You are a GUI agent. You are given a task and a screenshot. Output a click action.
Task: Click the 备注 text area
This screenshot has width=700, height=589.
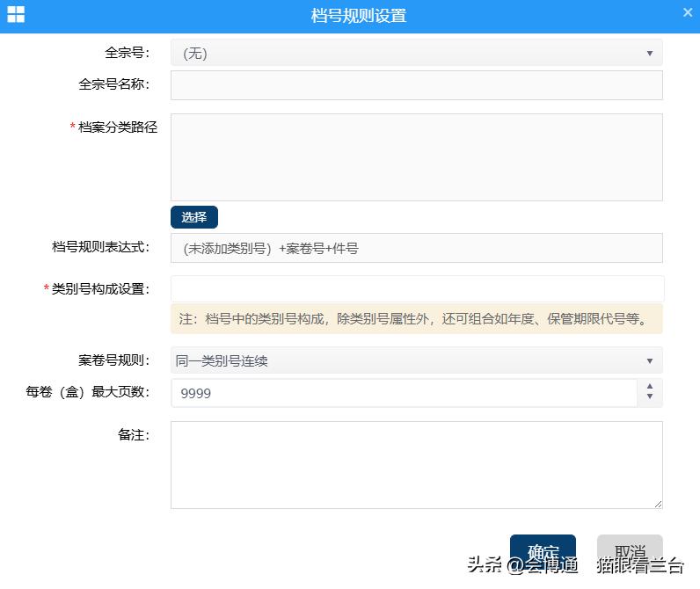click(x=417, y=465)
